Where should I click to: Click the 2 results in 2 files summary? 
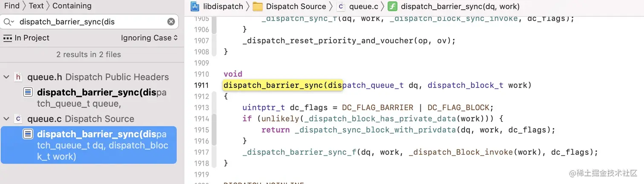tap(89, 54)
